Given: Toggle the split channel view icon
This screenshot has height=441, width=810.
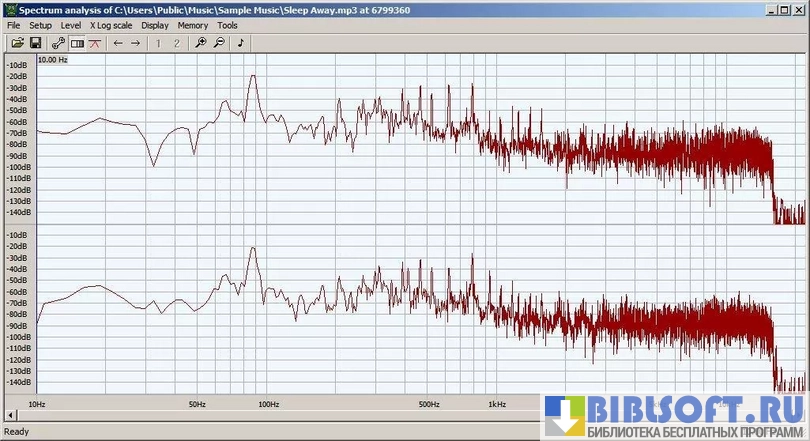Looking at the screenshot, I should [x=76, y=43].
